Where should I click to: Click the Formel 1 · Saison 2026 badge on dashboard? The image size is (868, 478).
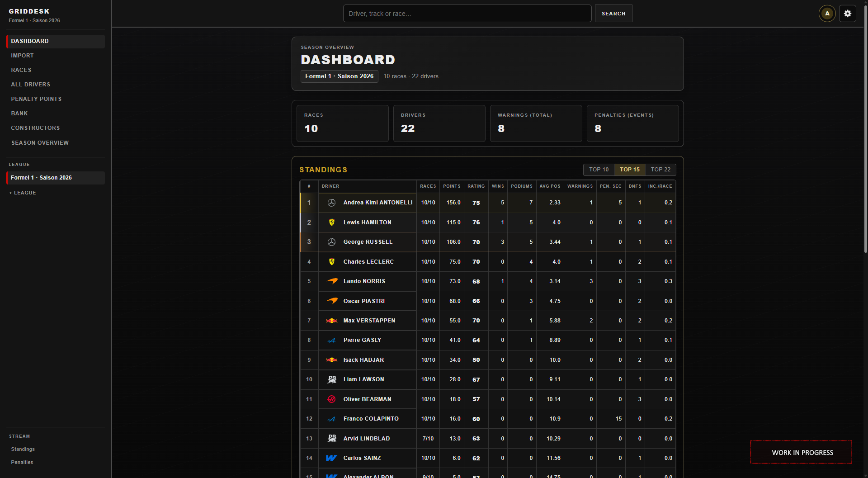point(340,76)
